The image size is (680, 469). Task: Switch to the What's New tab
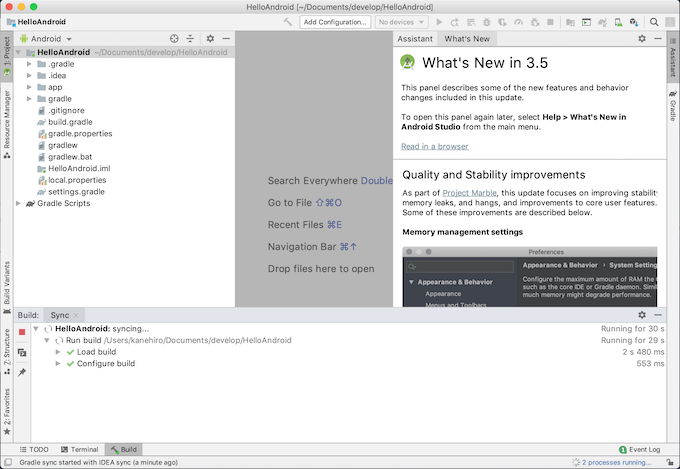click(467, 39)
